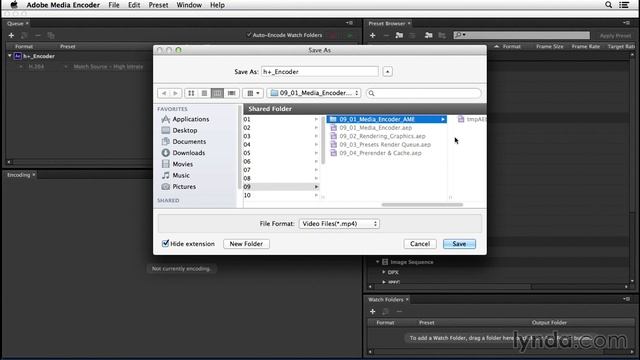This screenshot has height=360, width=640.
Task: Open Window menu
Action: tap(189, 5)
